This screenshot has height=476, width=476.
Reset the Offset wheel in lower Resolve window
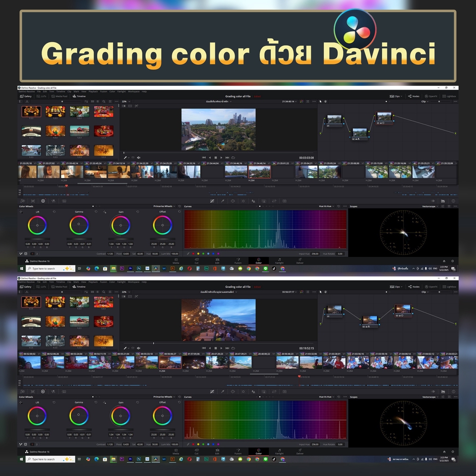pos(179,402)
